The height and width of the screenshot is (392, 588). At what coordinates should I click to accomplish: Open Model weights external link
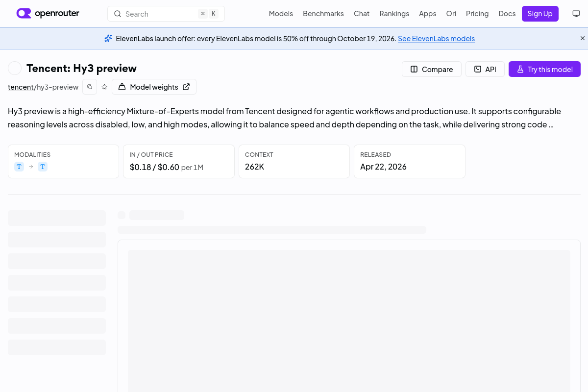click(154, 87)
